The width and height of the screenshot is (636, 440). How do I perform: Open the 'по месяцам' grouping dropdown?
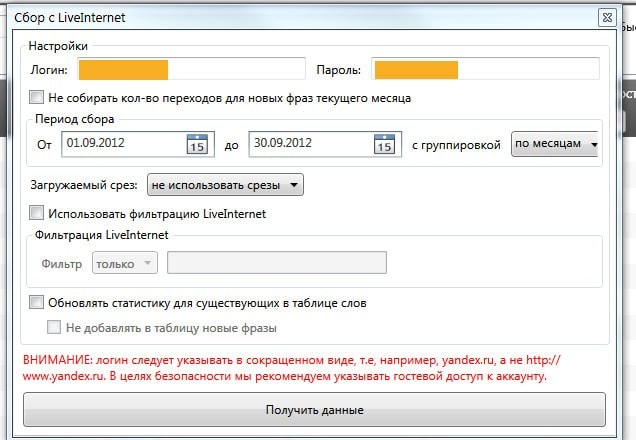[x=555, y=144]
